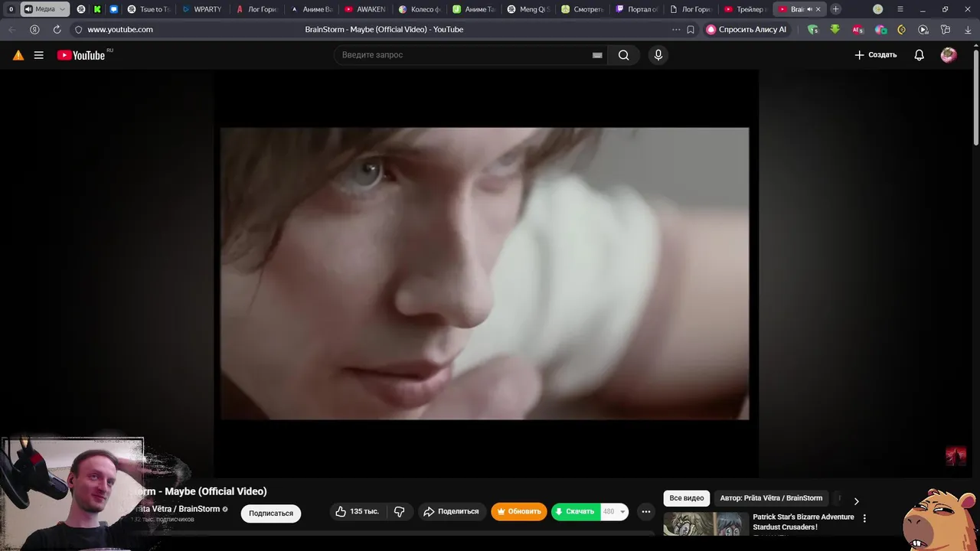Click the Поделиться share button
Screen dimensions: 980x551
[x=451, y=511]
